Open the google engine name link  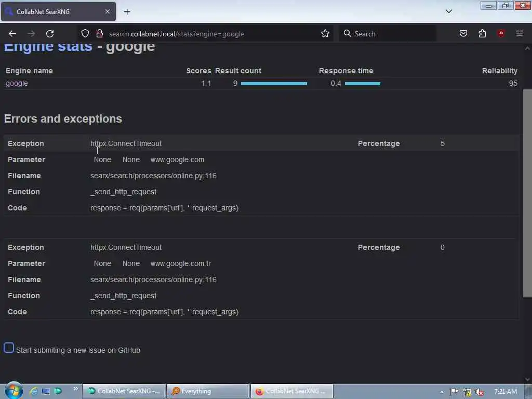pyautogui.click(x=17, y=84)
